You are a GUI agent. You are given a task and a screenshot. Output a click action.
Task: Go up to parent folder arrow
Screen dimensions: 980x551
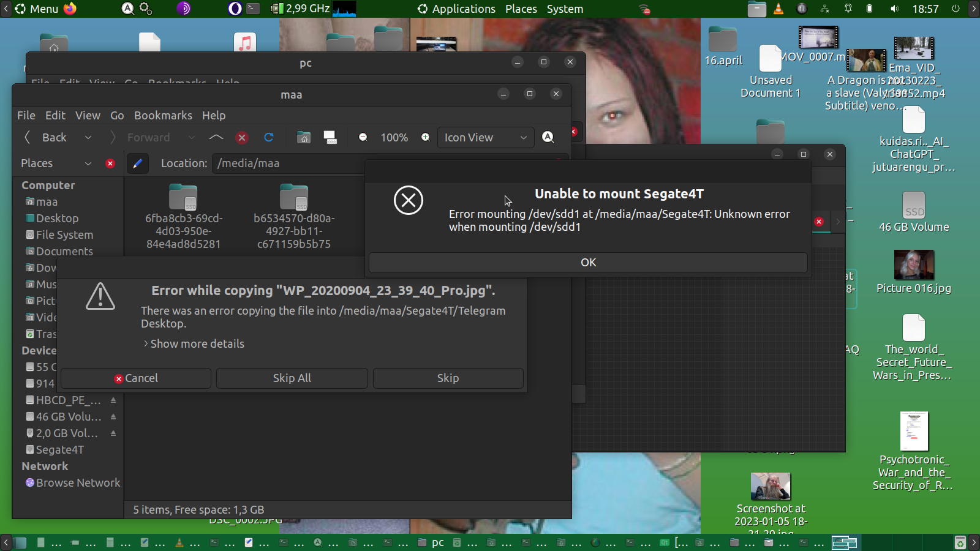coord(216,138)
